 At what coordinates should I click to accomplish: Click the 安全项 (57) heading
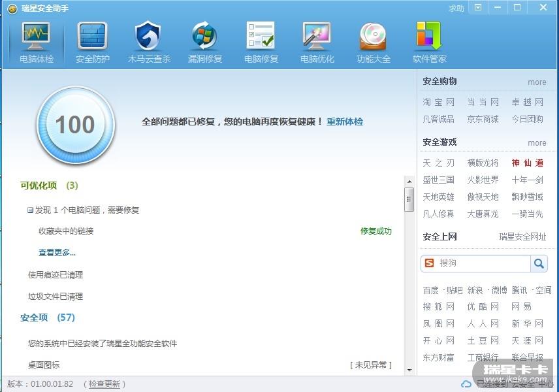pyautogui.click(x=48, y=318)
